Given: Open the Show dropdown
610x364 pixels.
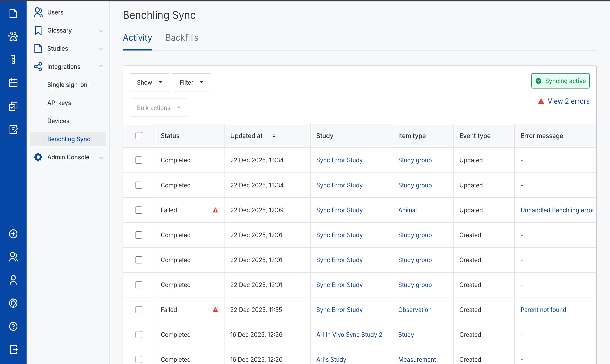Looking at the screenshot, I should [149, 82].
